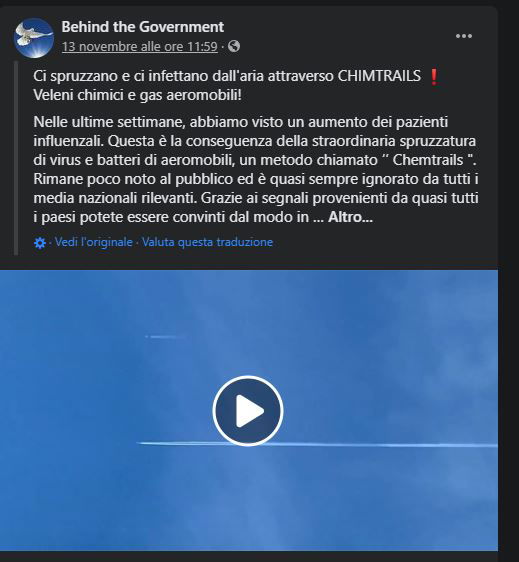Open the 13 novembre alle ore 11:59 timestamp
This screenshot has height=562, width=519.
(140, 46)
